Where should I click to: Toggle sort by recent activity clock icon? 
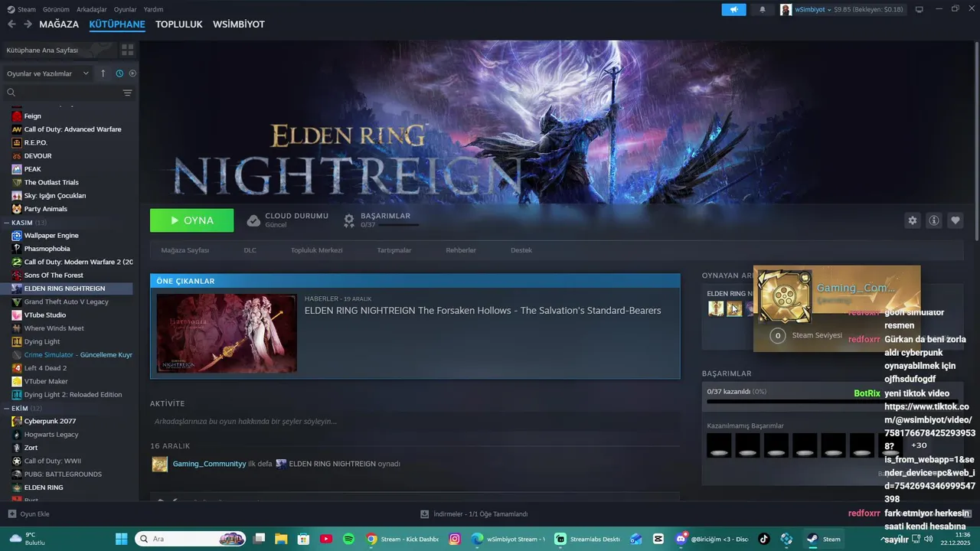point(119,73)
